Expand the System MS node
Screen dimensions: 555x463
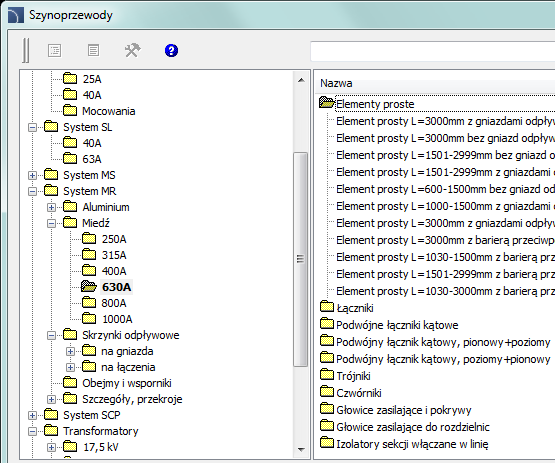[x=32, y=175]
